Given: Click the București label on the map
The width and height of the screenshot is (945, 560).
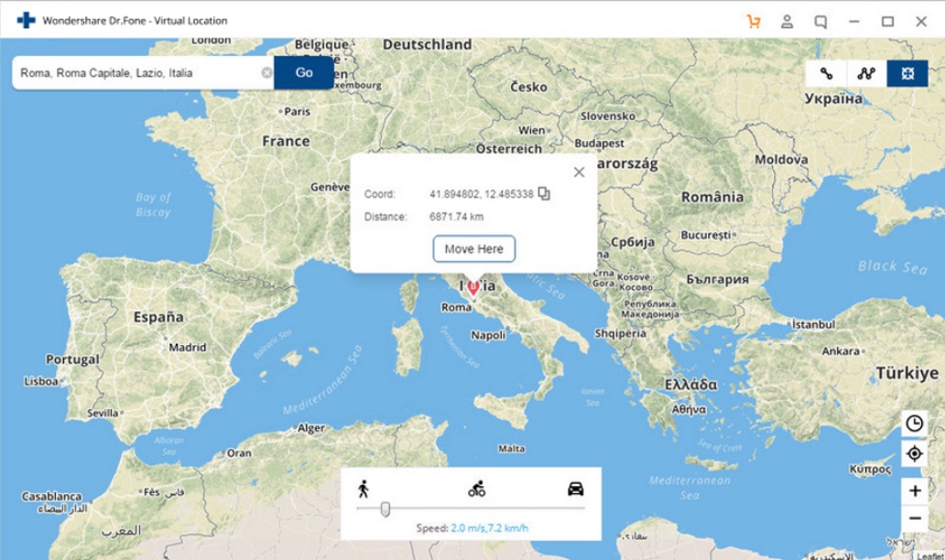Looking at the screenshot, I should pyautogui.click(x=706, y=235).
